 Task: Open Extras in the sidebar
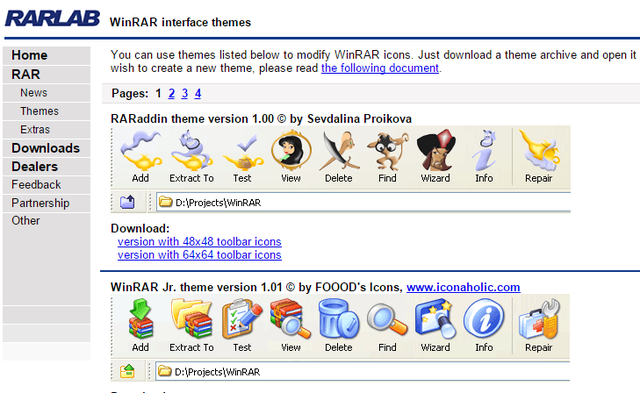[x=47, y=130]
